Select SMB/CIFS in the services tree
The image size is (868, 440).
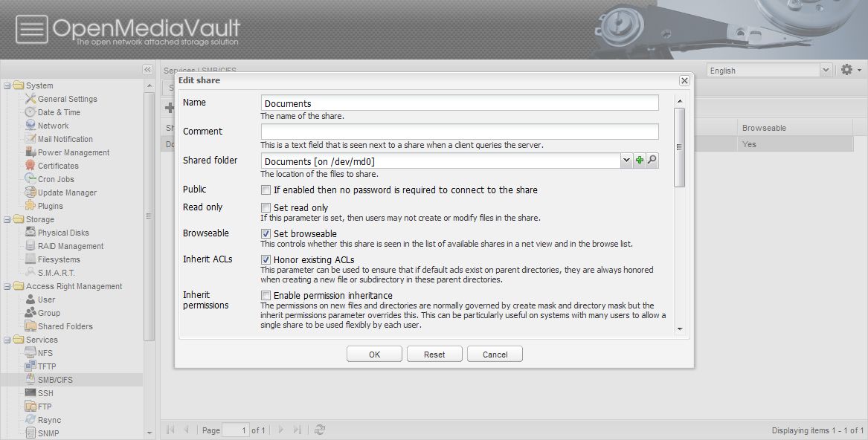[55, 380]
